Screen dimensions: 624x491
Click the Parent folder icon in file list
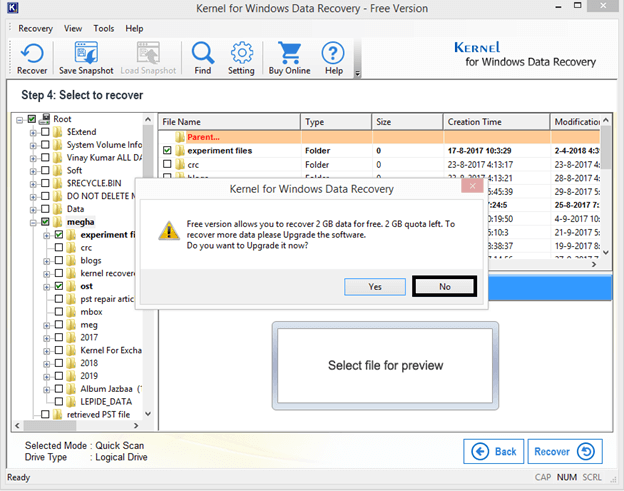pyautogui.click(x=180, y=137)
